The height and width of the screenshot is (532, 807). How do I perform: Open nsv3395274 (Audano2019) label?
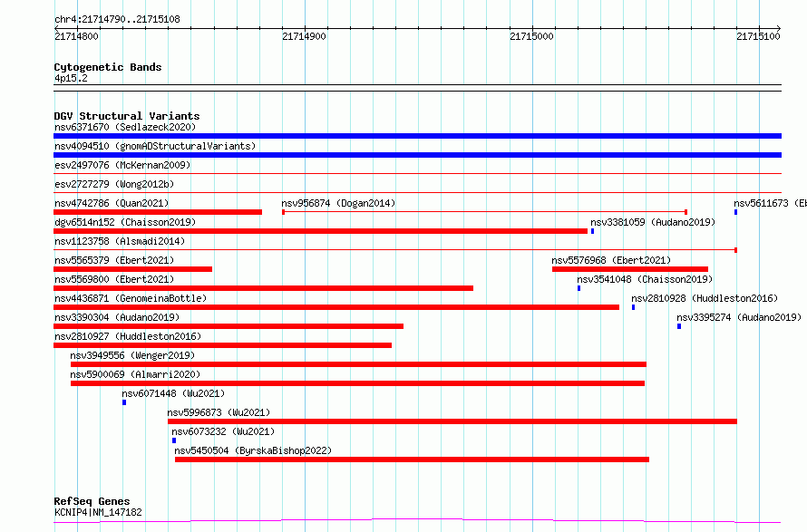[739, 317]
